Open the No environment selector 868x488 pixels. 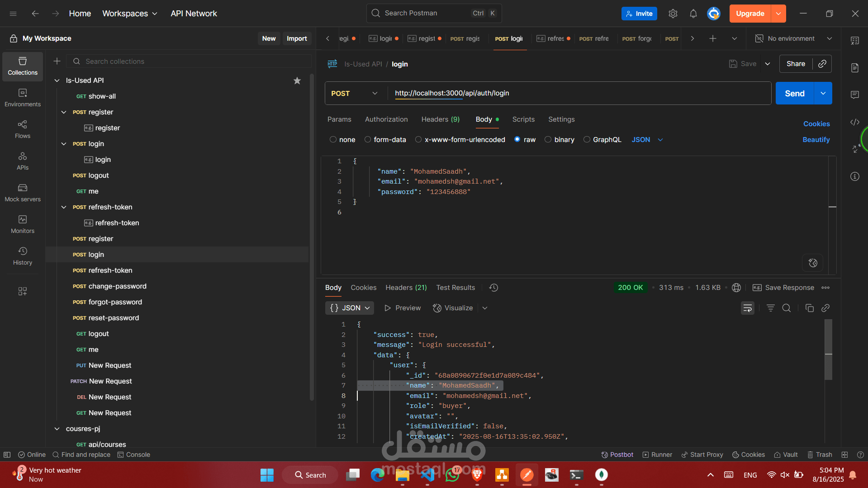click(794, 38)
